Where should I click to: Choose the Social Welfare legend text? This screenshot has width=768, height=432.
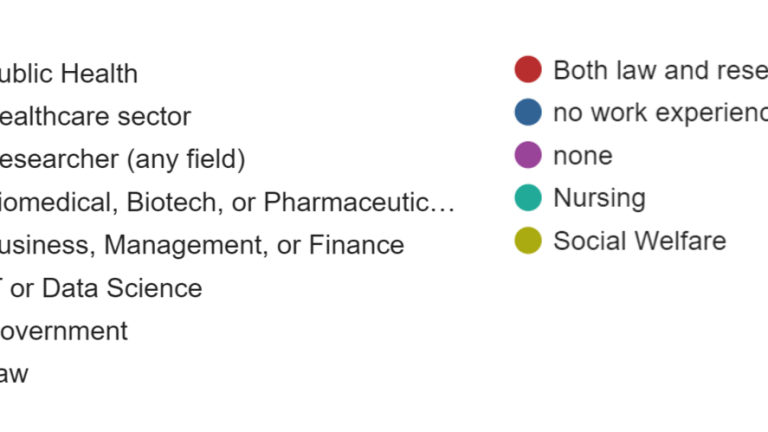point(640,241)
